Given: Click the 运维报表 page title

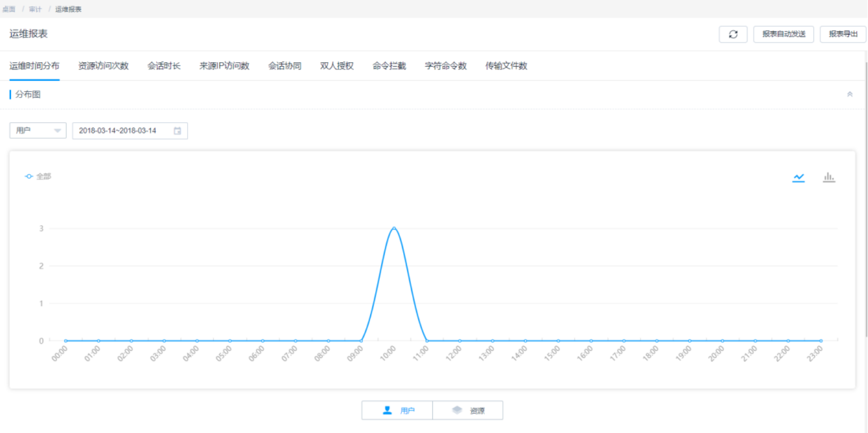Looking at the screenshot, I should coord(29,34).
